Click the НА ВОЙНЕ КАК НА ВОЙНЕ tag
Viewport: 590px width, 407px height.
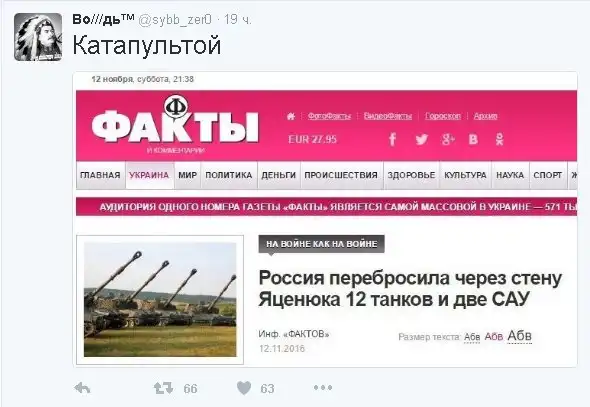click(x=321, y=244)
